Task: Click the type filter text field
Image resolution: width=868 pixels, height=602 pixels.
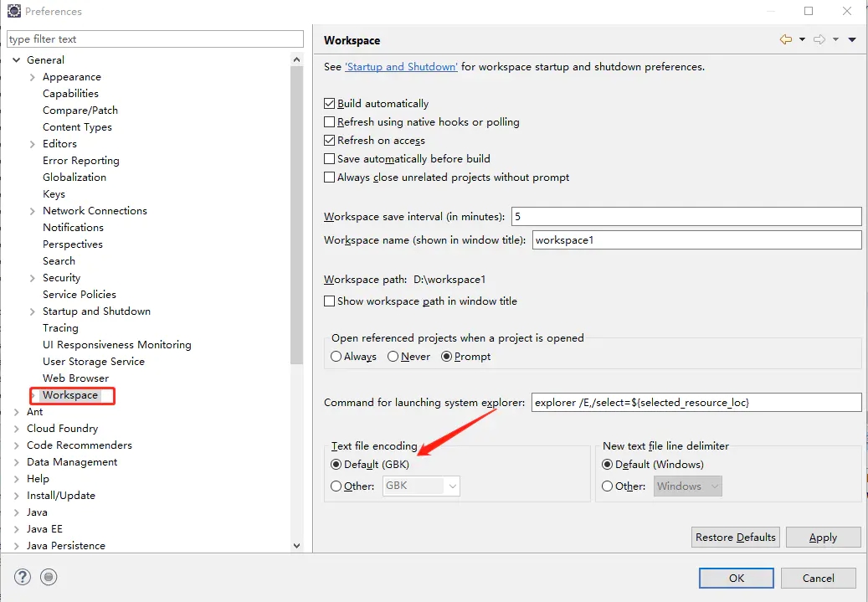Action: point(155,39)
